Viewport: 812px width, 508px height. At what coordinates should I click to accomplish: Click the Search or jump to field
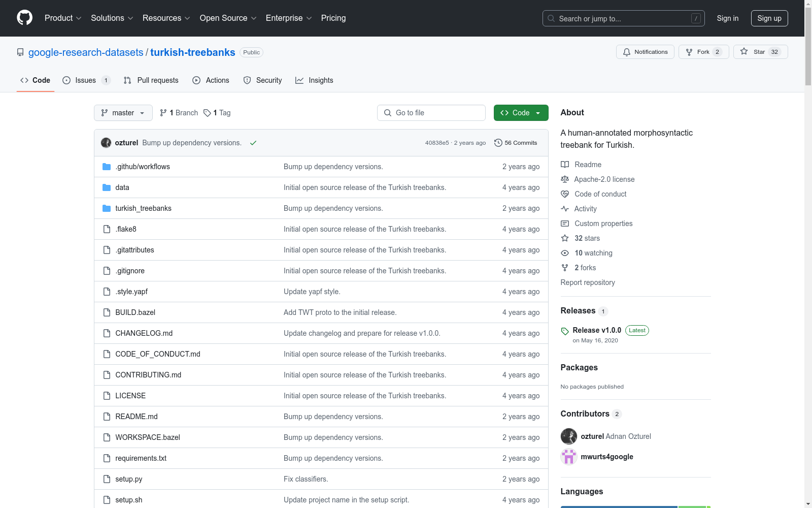coord(624,18)
